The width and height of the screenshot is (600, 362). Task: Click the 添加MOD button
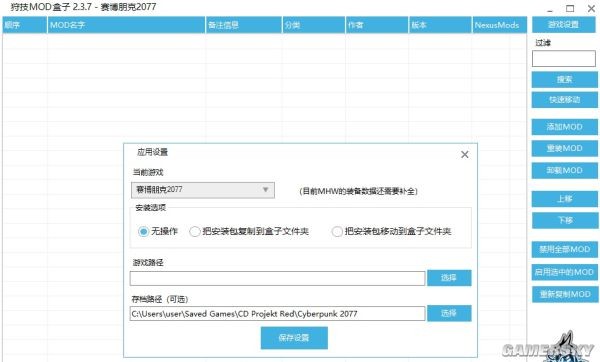tap(564, 127)
